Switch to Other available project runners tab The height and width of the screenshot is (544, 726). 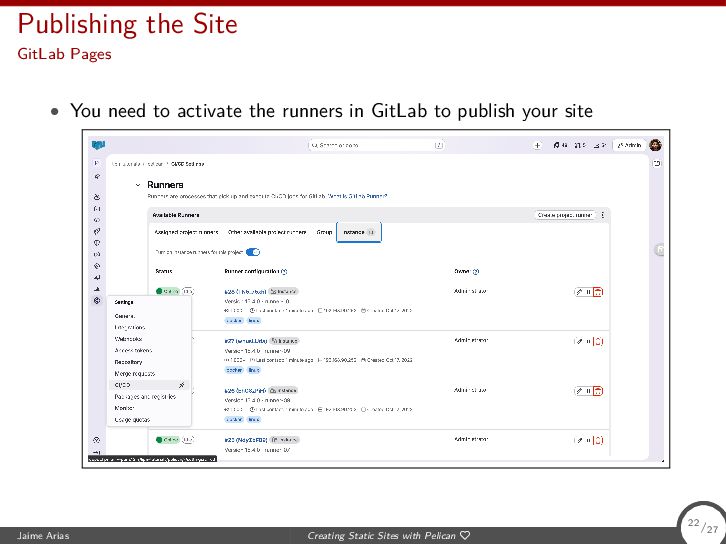click(x=267, y=232)
